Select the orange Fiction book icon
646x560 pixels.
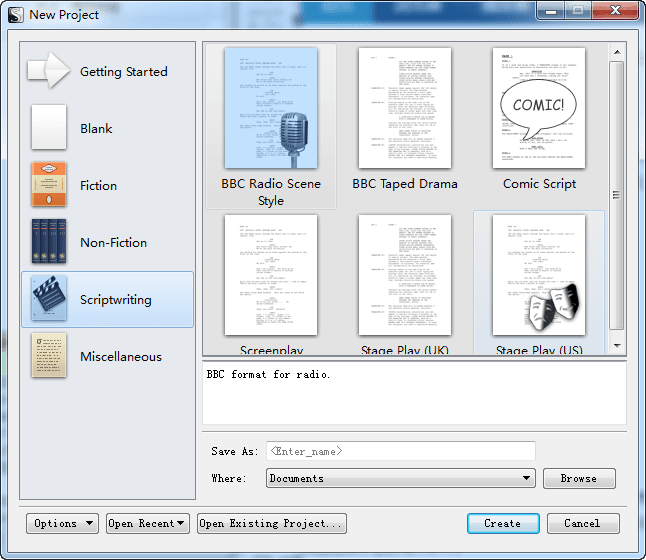pos(49,185)
